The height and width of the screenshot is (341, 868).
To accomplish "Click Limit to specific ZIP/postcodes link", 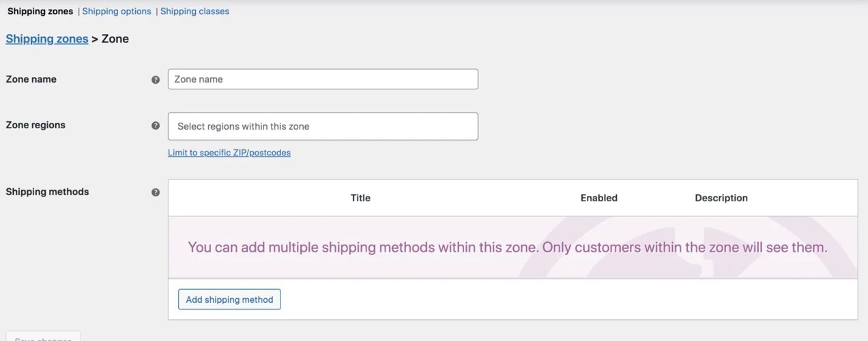I will click(229, 153).
